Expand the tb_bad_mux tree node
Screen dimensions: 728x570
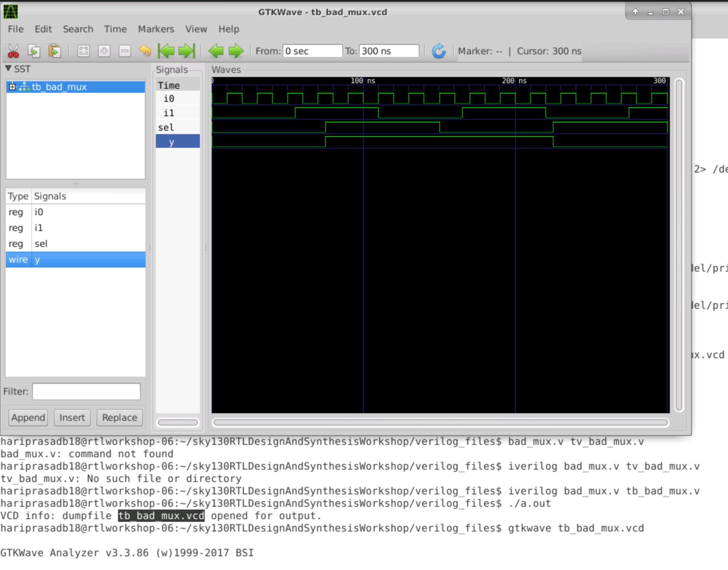click(13, 87)
